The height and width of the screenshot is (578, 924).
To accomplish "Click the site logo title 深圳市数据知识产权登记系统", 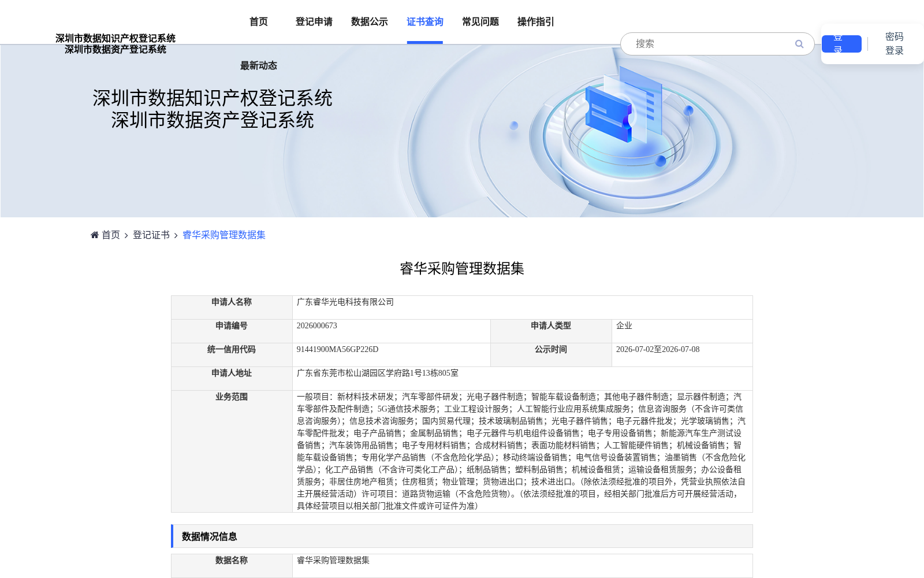I will point(115,38).
